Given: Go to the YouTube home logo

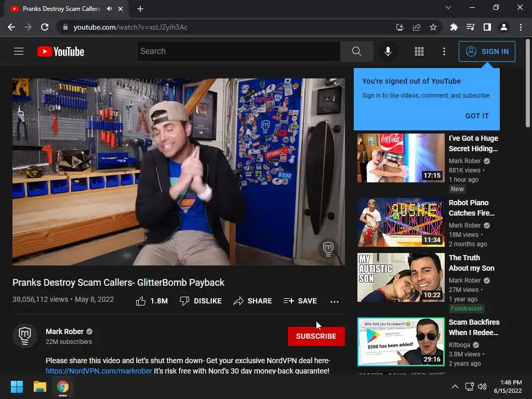Looking at the screenshot, I should pos(61,51).
